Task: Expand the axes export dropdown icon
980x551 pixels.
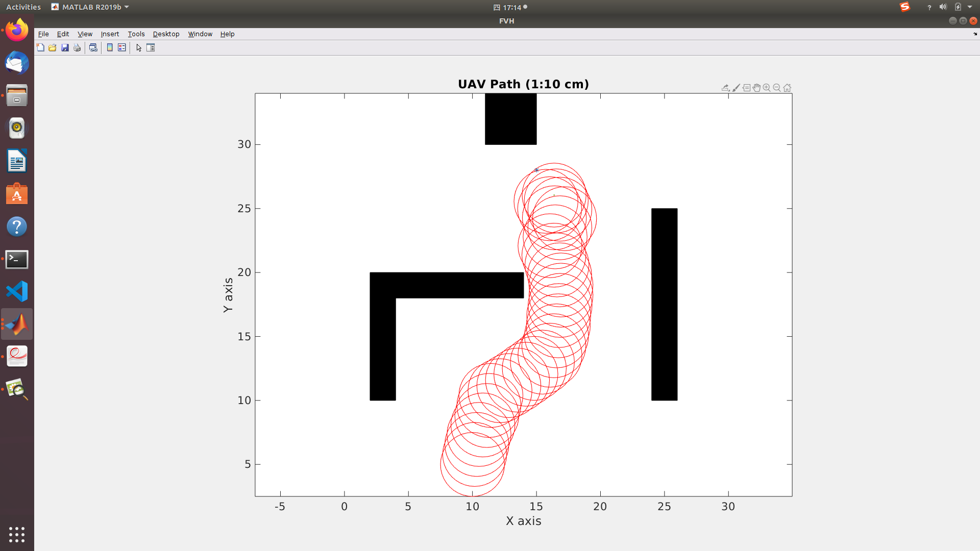Action: [x=725, y=88]
